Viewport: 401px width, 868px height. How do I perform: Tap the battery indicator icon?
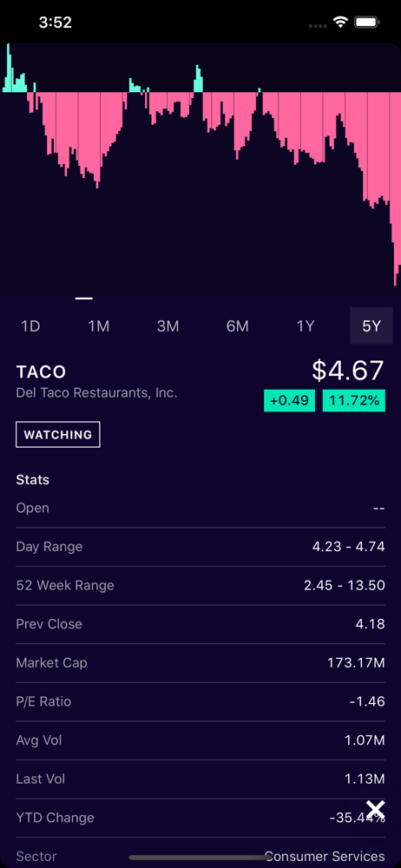pos(366,23)
